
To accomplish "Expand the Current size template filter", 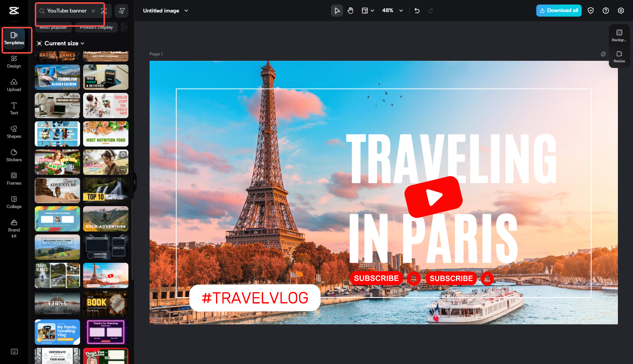I will tap(60, 43).
